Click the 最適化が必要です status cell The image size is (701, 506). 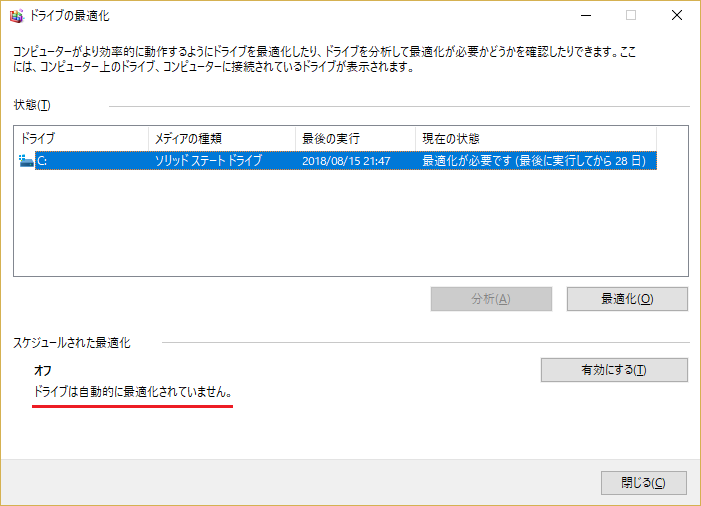tap(537, 160)
